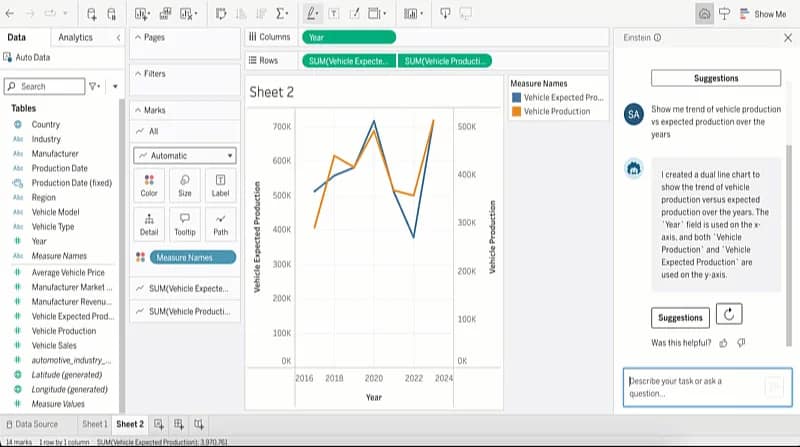Open the Tooltip mark editor

[185, 223]
